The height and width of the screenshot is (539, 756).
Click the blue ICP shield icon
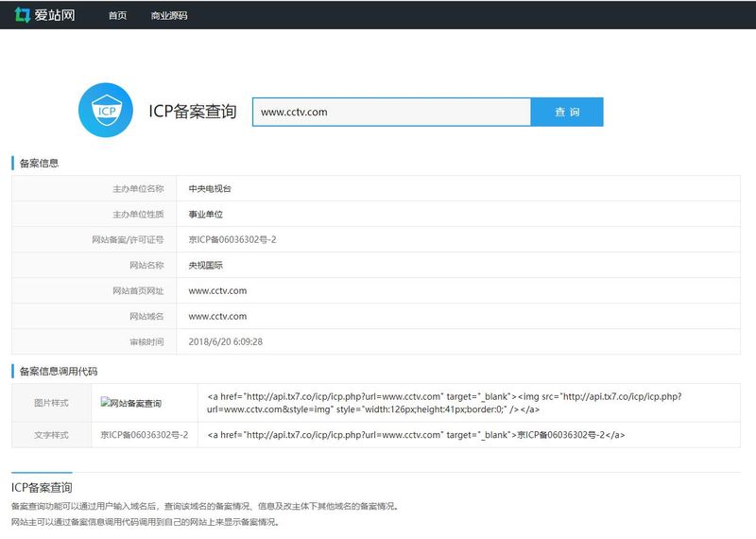[x=106, y=111]
